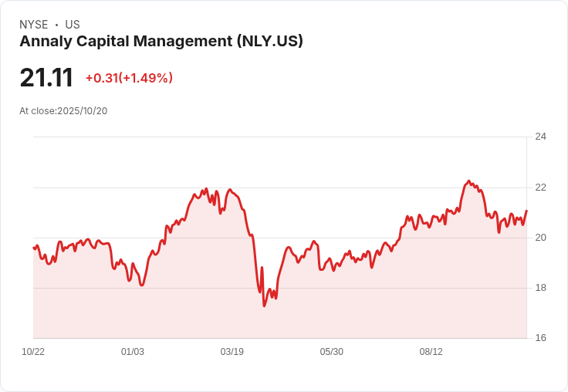Select the 20 y-axis label

(x=540, y=238)
